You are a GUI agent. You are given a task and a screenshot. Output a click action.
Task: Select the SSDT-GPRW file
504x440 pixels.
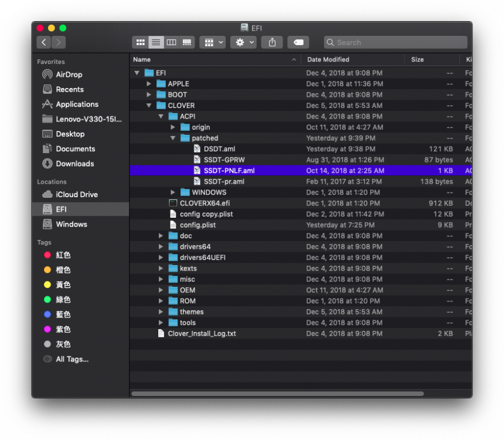(x=301, y=160)
